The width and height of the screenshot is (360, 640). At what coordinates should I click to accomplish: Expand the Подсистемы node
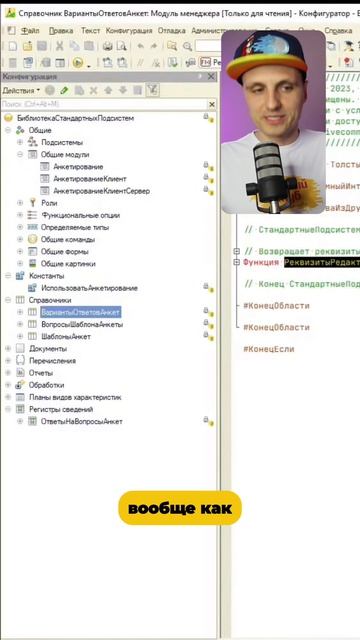coord(20,142)
